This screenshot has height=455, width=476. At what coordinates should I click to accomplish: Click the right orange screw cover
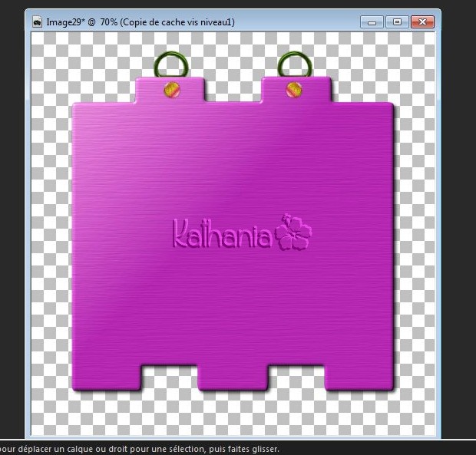[294, 90]
